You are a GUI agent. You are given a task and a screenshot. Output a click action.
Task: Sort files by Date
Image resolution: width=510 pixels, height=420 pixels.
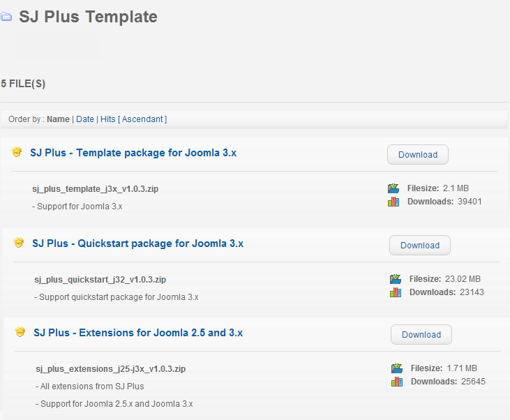[x=85, y=119]
